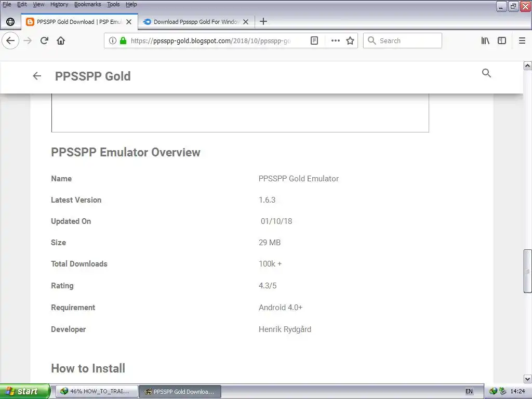The width and height of the screenshot is (532, 399).
Task: Open the Library icon in toolbar
Action: (485, 41)
